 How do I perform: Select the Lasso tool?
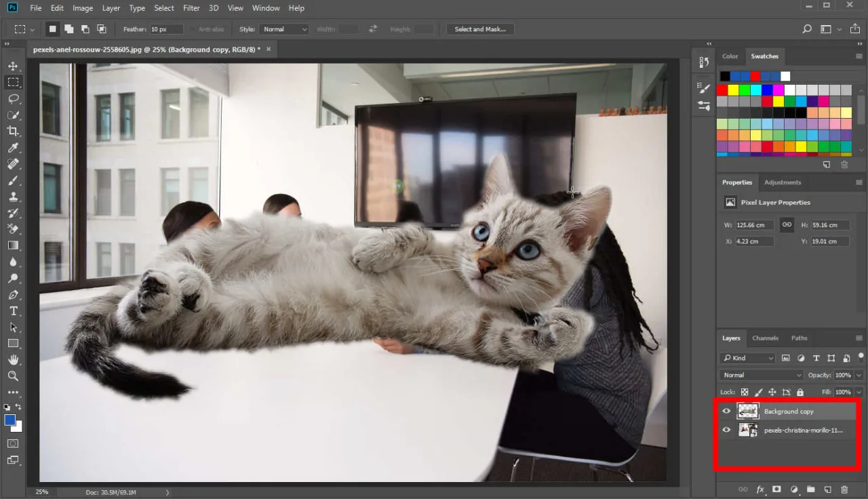coord(13,99)
